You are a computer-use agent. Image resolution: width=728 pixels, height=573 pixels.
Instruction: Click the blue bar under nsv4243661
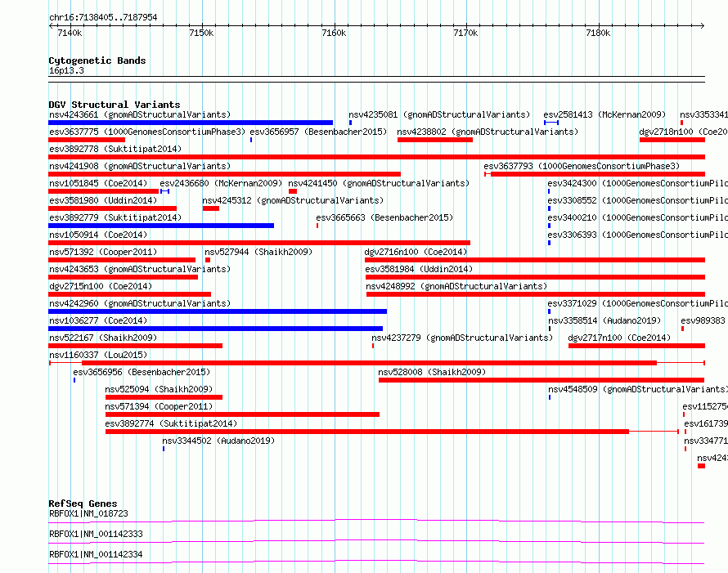pyautogui.click(x=191, y=123)
